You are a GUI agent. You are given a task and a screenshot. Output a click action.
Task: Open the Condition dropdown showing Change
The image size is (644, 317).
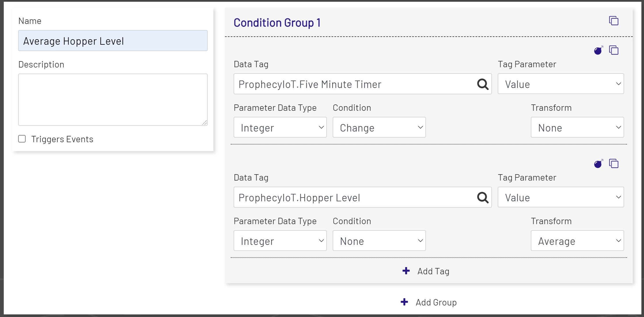[x=379, y=127]
